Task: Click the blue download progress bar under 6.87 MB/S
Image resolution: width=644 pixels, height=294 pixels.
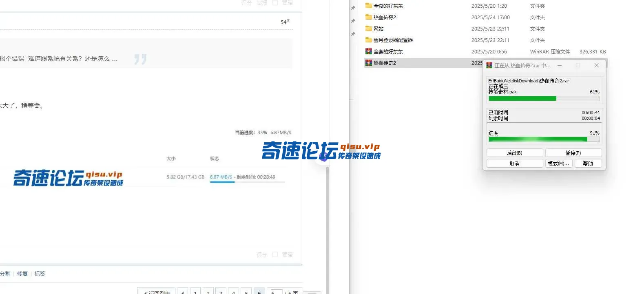Action: (222, 182)
